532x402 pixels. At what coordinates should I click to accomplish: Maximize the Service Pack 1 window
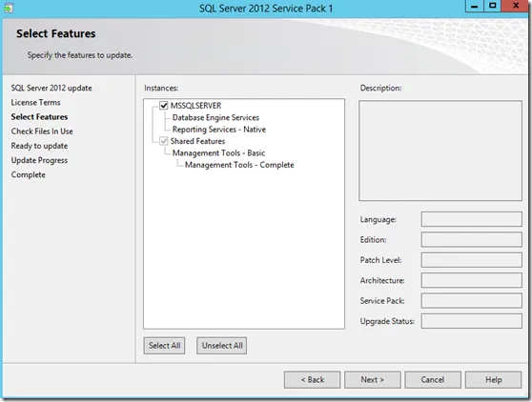click(492, 6)
